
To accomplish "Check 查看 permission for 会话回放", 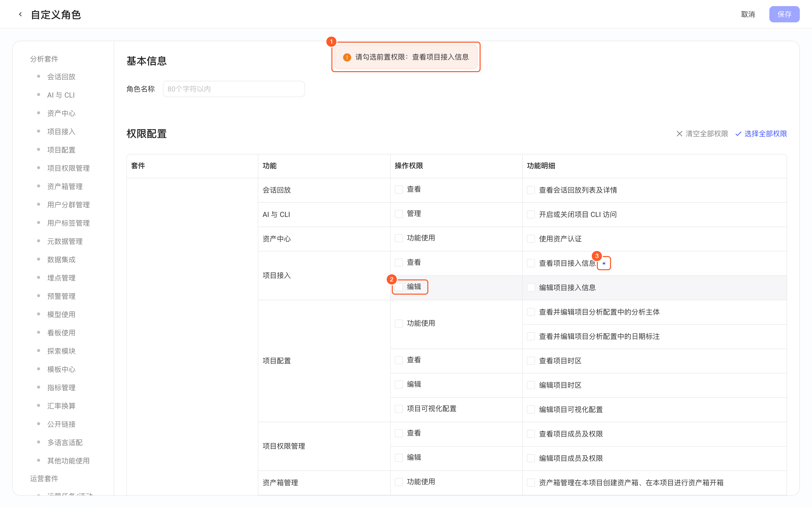I will (x=399, y=189).
